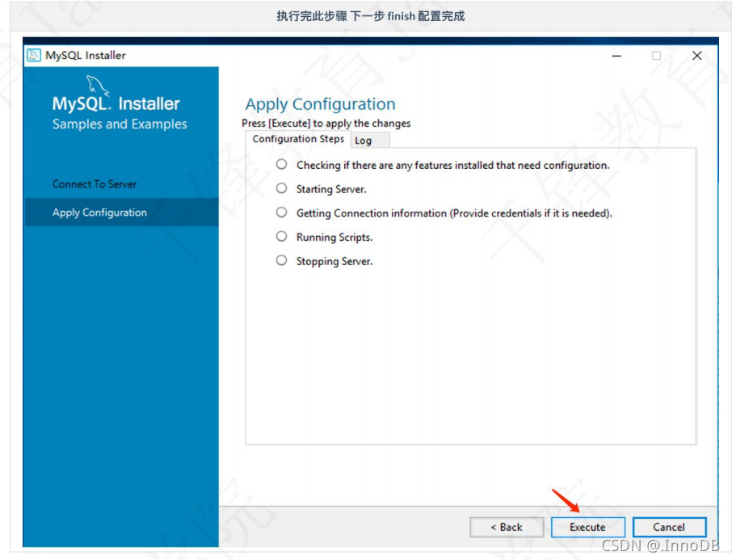732x560 pixels.
Task: Click status circle for Getting Connection information
Action: [x=281, y=213]
